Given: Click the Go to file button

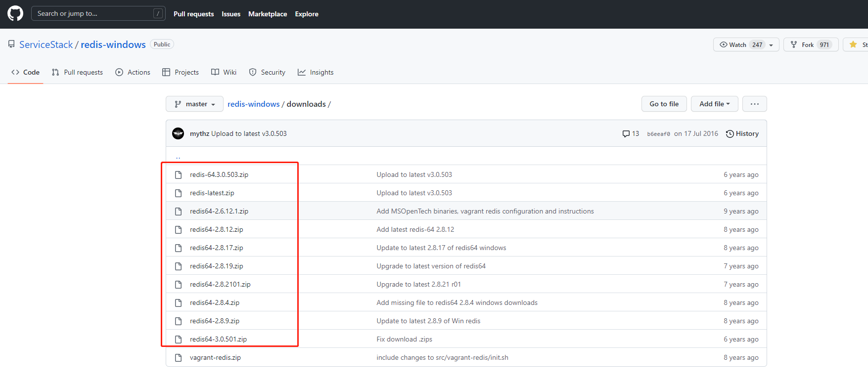Looking at the screenshot, I should click(x=664, y=104).
